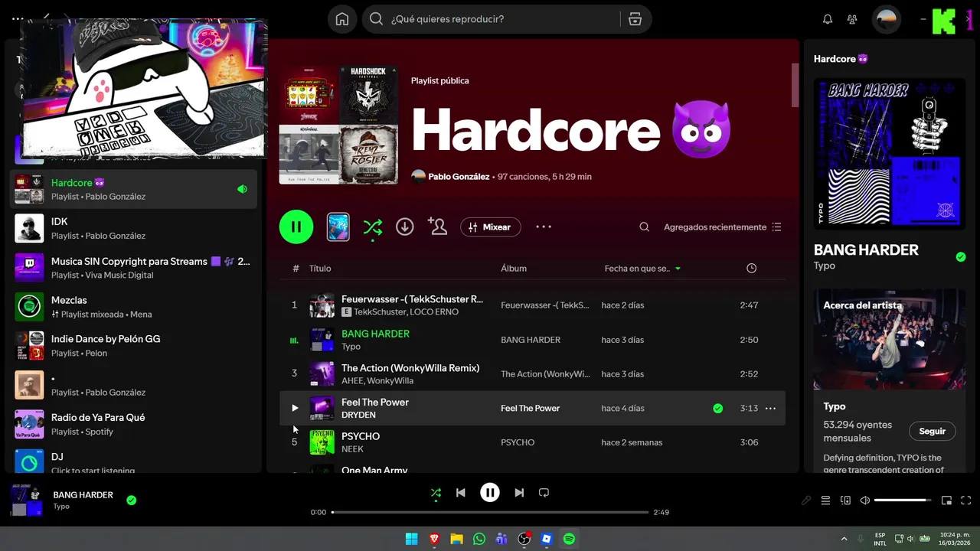Toggle saved checkmark on Feel The Power
This screenshot has height=551, width=980.
pos(718,408)
